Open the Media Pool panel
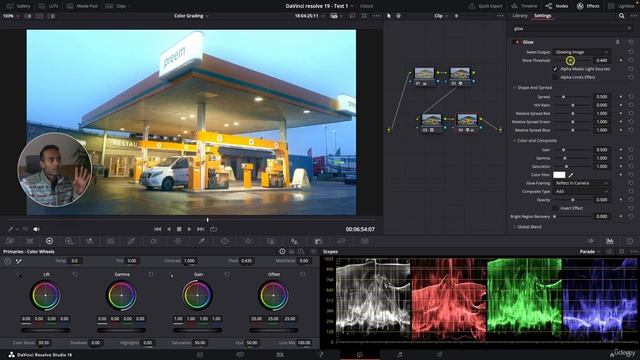Screen dimensions: 640x360 (82, 6)
